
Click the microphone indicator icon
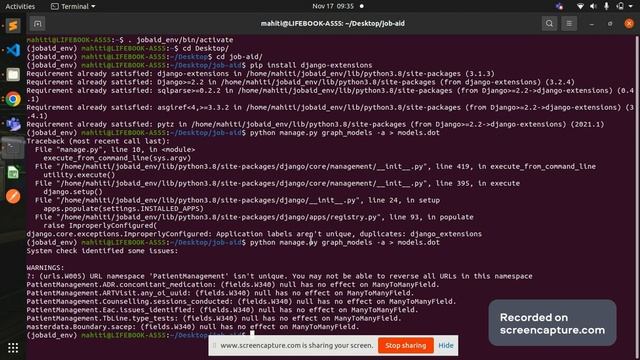click(x=607, y=6)
